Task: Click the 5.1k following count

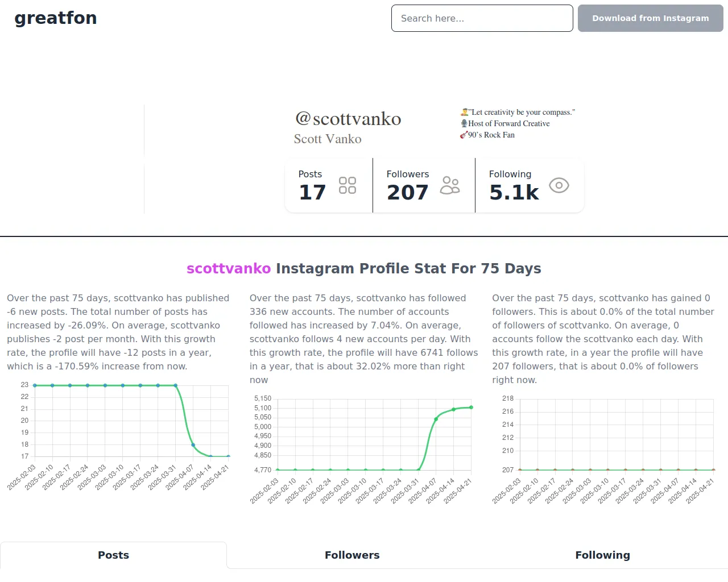Action: 514,193
